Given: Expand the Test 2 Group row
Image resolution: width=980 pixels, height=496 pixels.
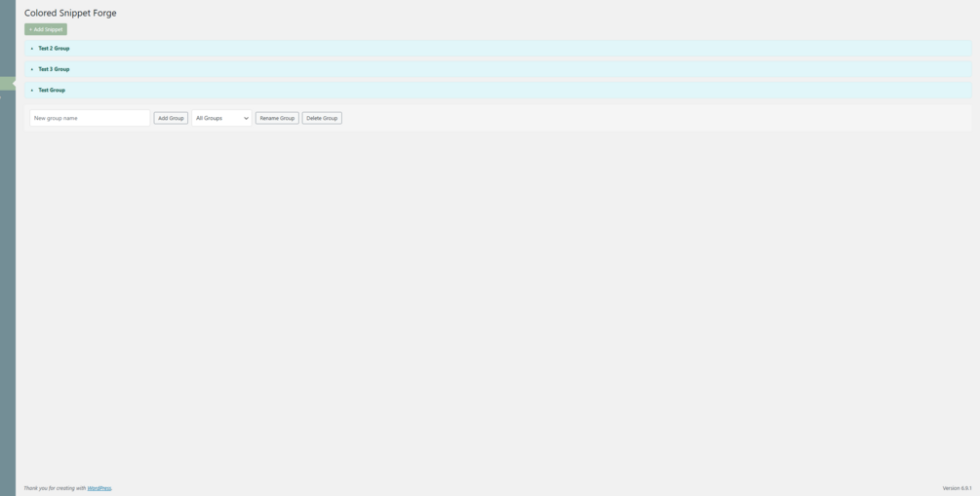Looking at the screenshot, I should [x=497, y=48].
